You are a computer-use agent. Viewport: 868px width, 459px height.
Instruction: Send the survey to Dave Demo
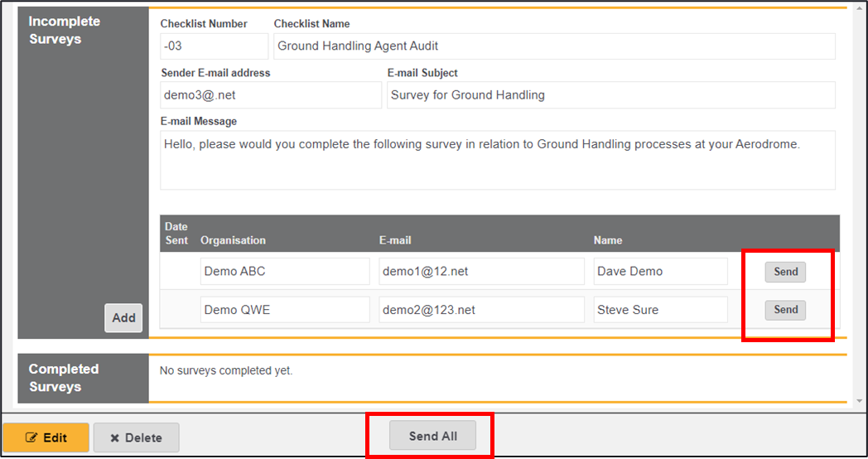pyautogui.click(x=784, y=272)
